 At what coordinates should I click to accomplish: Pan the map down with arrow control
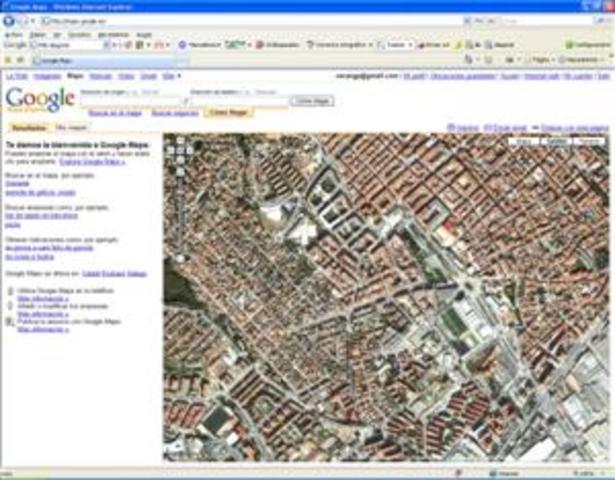(x=180, y=160)
